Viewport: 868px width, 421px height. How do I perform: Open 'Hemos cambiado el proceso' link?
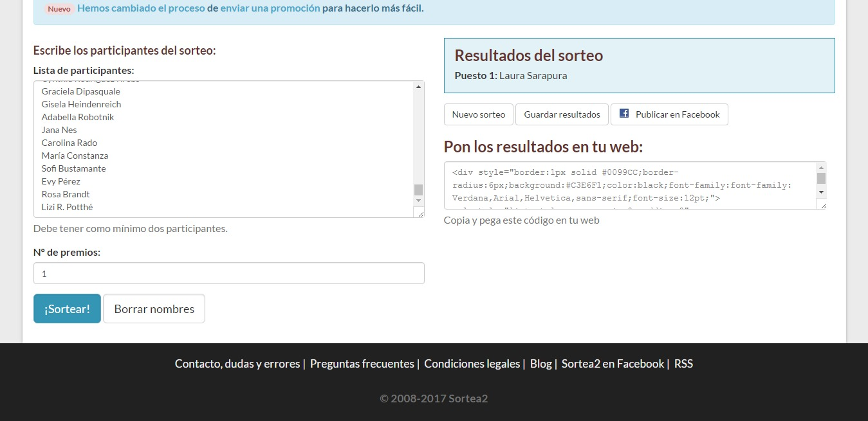(x=140, y=8)
